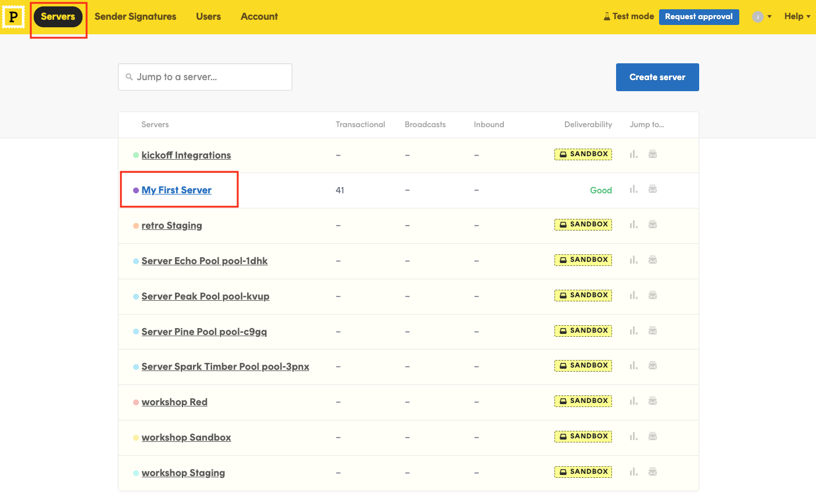Viewport: 816px width, 504px height.
Task: Open the workshop Staging server link
Action: [183, 473]
